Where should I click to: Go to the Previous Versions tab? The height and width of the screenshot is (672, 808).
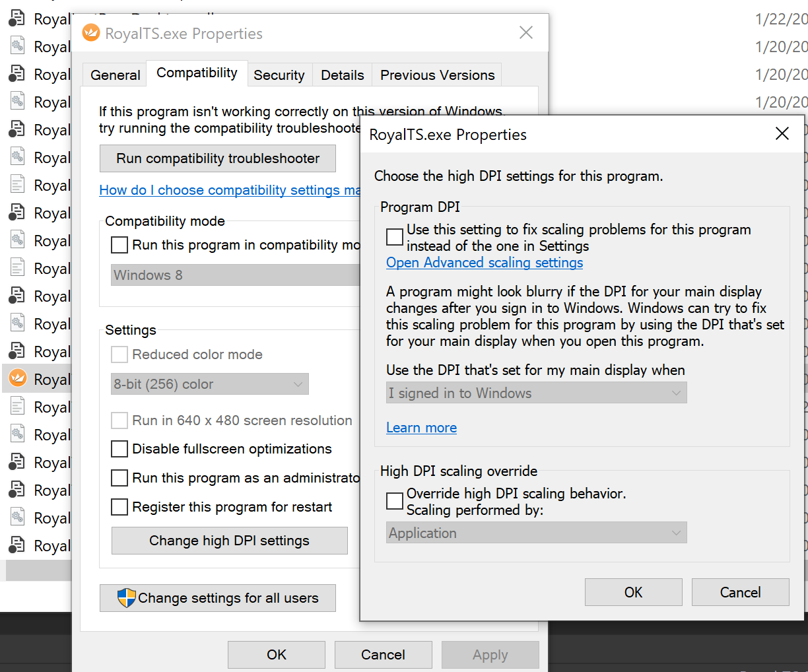[x=437, y=75]
